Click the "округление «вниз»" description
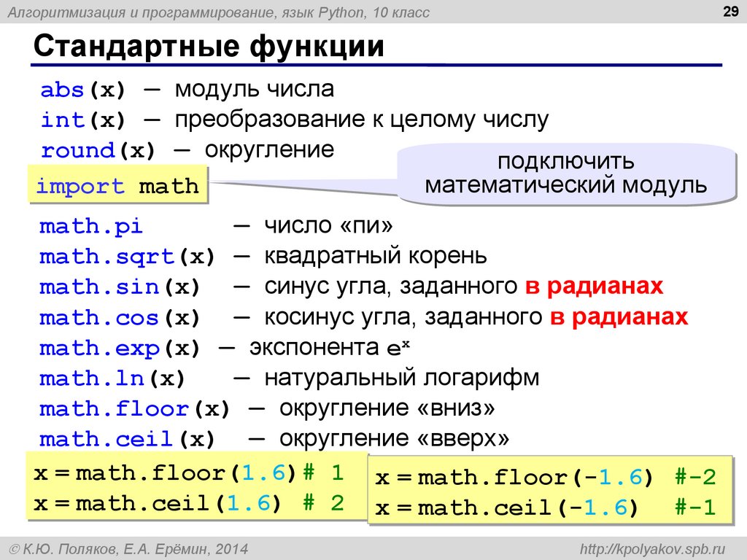Viewport: 747px width, 560px height. click(x=387, y=408)
